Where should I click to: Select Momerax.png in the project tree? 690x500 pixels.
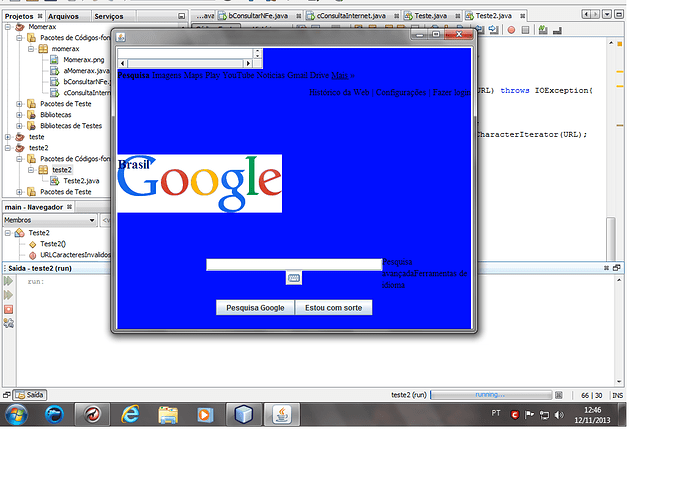tap(84, 60)
